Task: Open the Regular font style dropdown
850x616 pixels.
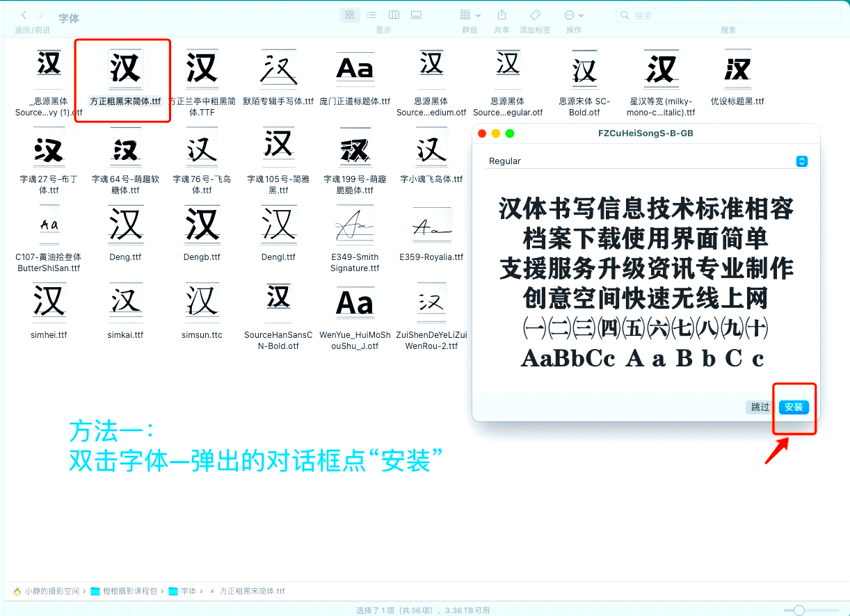Action: pyautogui.click(x=647, y=161)
